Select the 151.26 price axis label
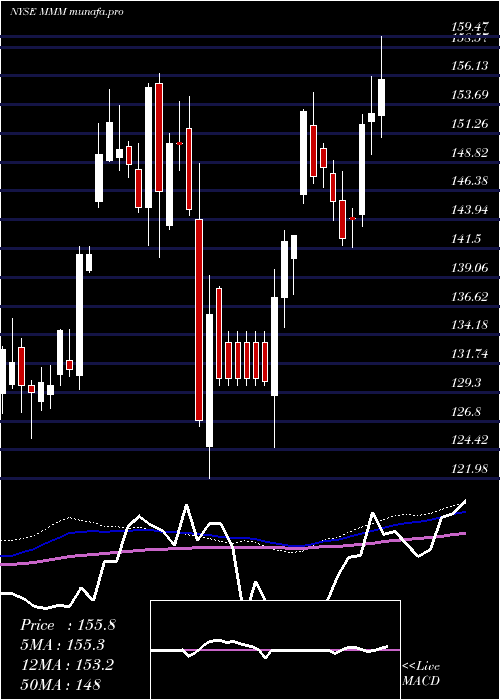The height and width of the screenshot is (700, 500). point(470,124)
